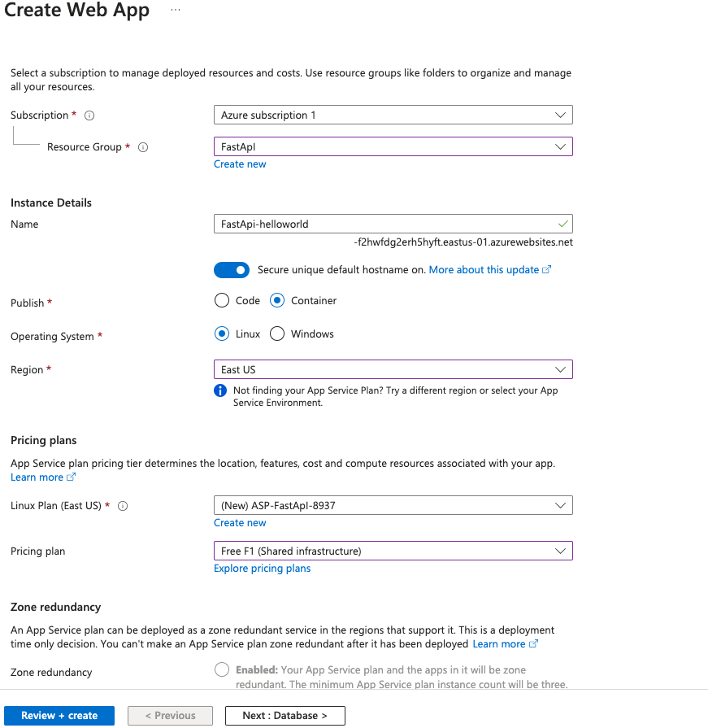The height and width of the screenshot is (728, 708).
Task: Click external link icon after More about this update
Action: tap(546, 270)
